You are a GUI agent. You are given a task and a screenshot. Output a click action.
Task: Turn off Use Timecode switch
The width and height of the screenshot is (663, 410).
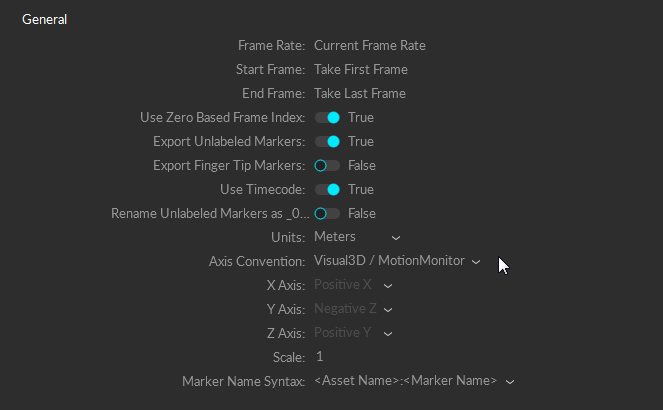(327, 189)
